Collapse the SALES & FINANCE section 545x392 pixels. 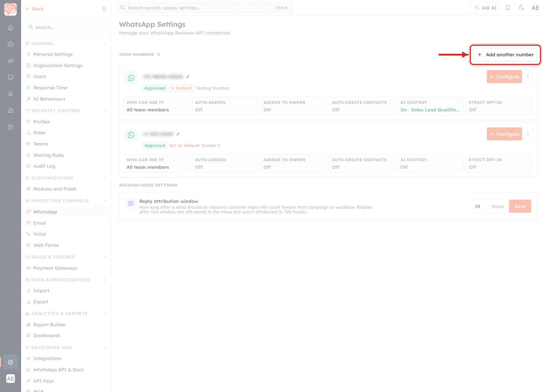(x=105, y=257)
